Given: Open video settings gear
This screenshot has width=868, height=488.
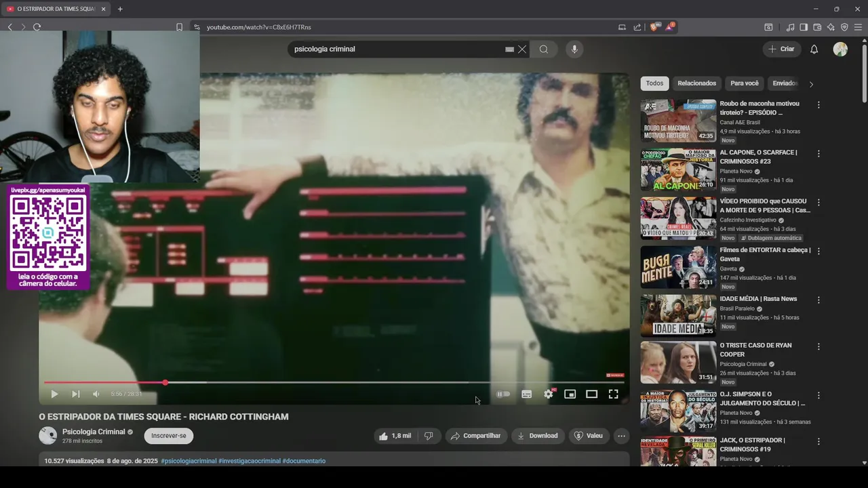Looking at the screenshot, I should [x=549, y=394].
